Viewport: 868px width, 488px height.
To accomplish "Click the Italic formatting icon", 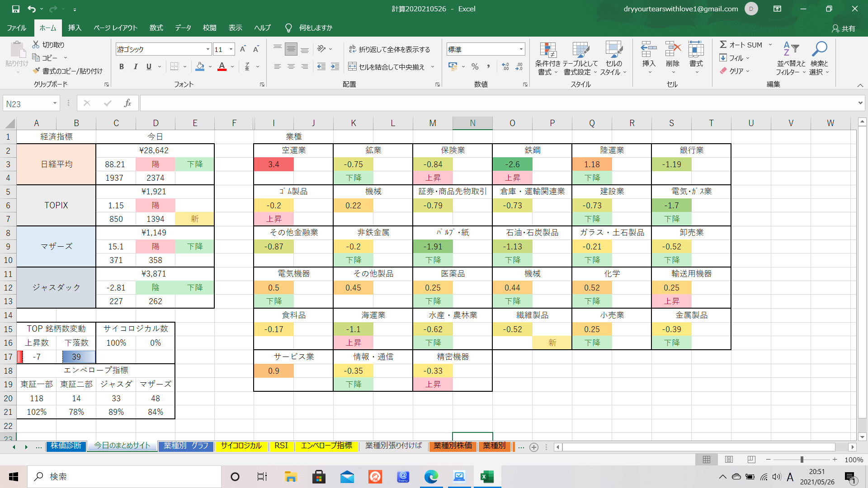I will point(135,67).
